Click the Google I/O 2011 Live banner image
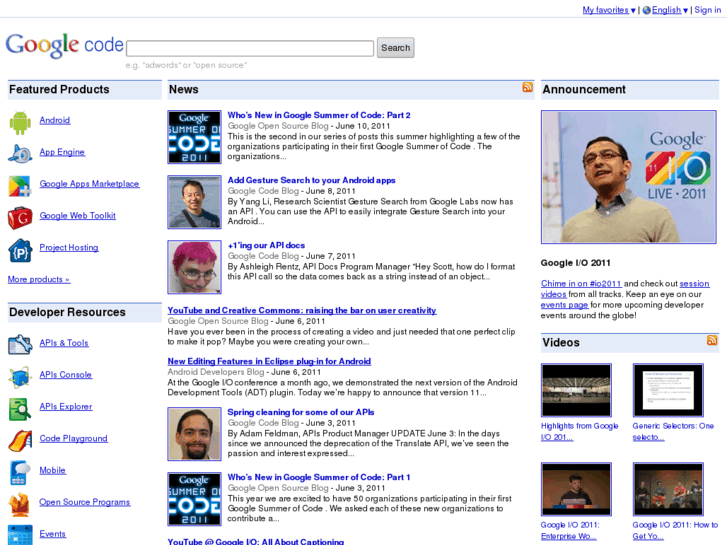727x545 pixels. 629,177
